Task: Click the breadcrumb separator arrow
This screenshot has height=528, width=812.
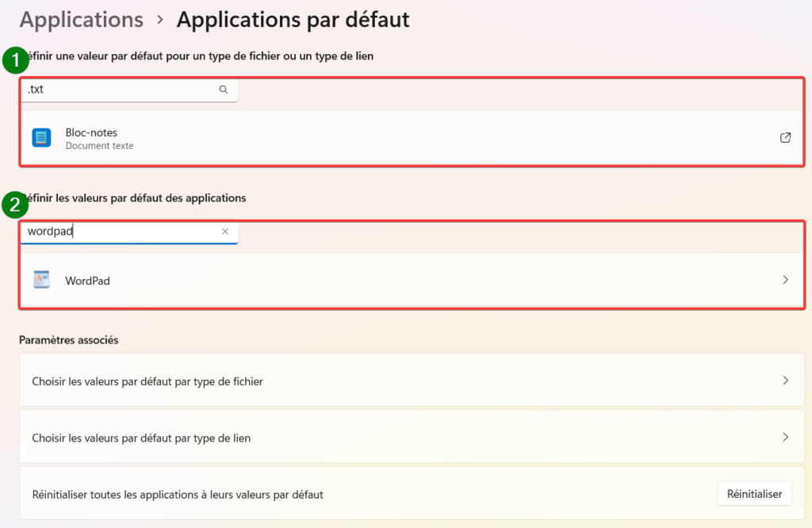Action: pyautogui.click(x=160, y=20)
